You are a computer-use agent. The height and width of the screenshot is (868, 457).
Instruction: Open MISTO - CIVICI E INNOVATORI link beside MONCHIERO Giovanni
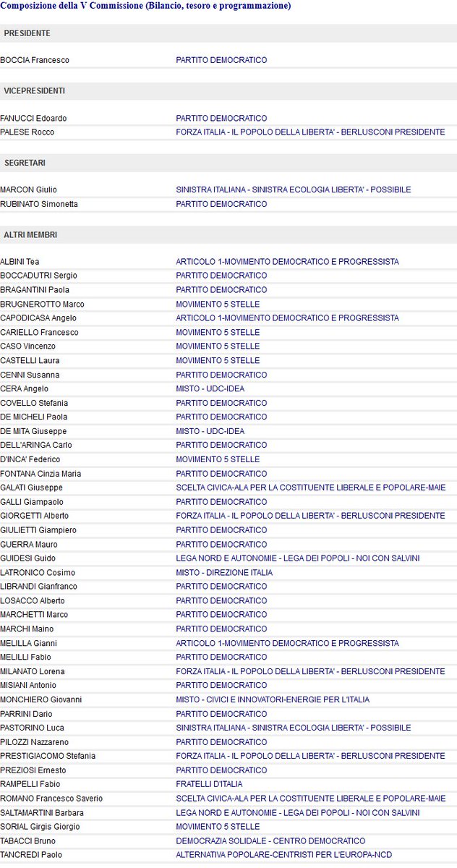pyautogui.click(x=273, y=699)
